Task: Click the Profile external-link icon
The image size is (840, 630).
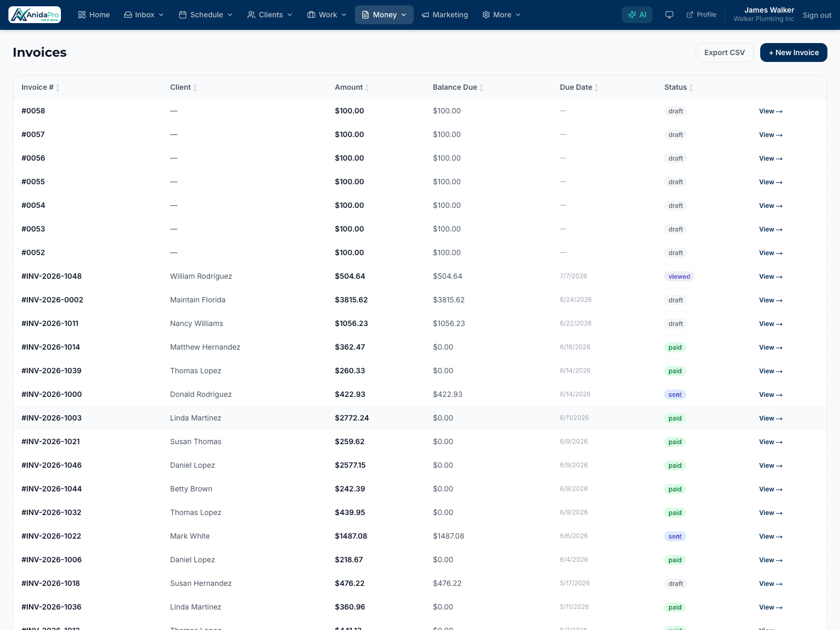Action: click(690, 15)
